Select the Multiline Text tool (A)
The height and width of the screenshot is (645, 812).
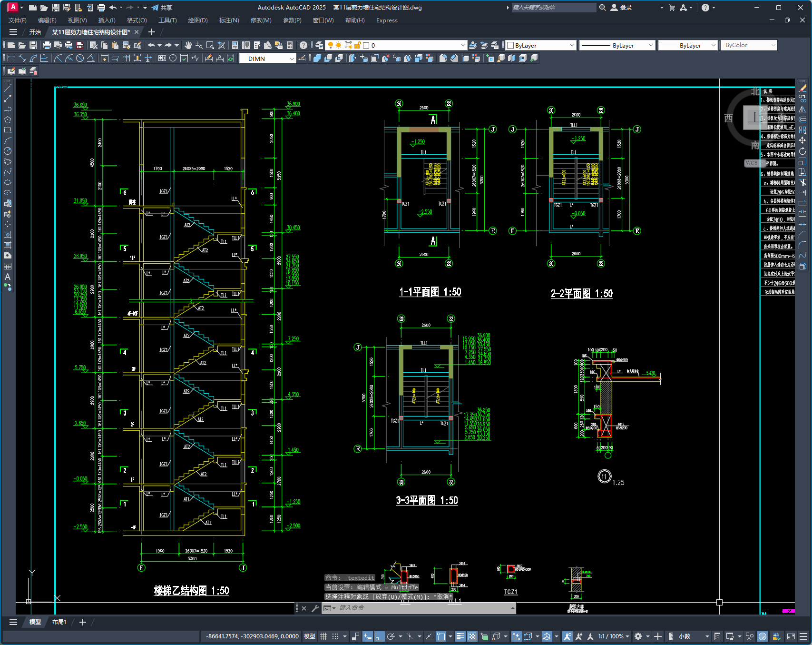[8, 277]
